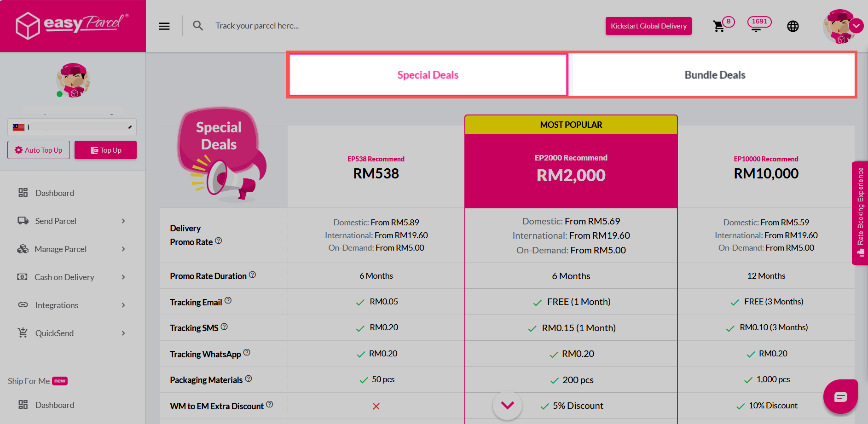868x424 pixels.
Task: Expand the QuickSend chevron
Action: click(123, 333)
